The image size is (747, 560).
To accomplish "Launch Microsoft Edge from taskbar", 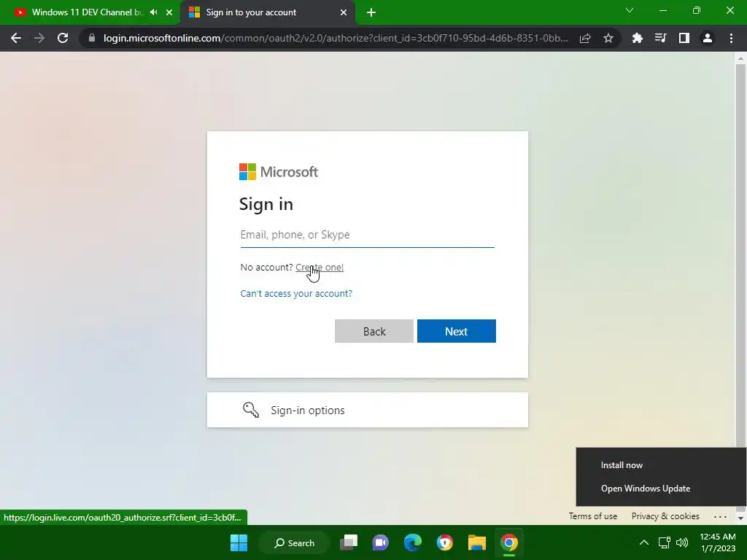I will pos(413,542).
